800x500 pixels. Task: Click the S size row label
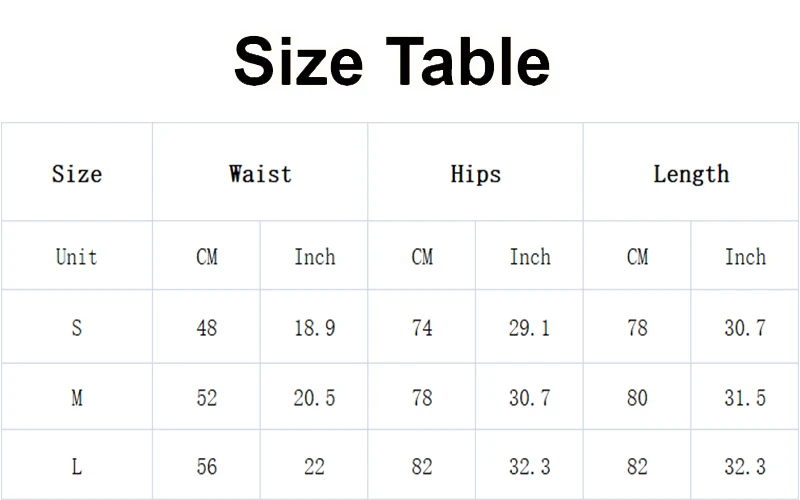pyautogui.click(x=77, y=327)
